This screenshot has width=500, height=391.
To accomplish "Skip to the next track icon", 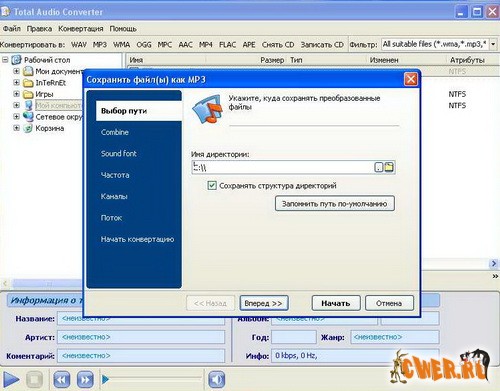I will pos(85,379).
